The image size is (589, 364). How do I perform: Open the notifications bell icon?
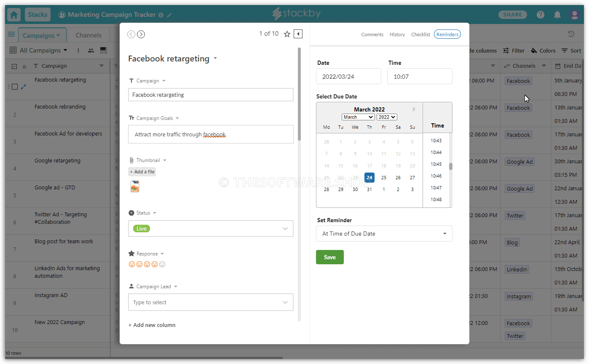coord(557,15)
